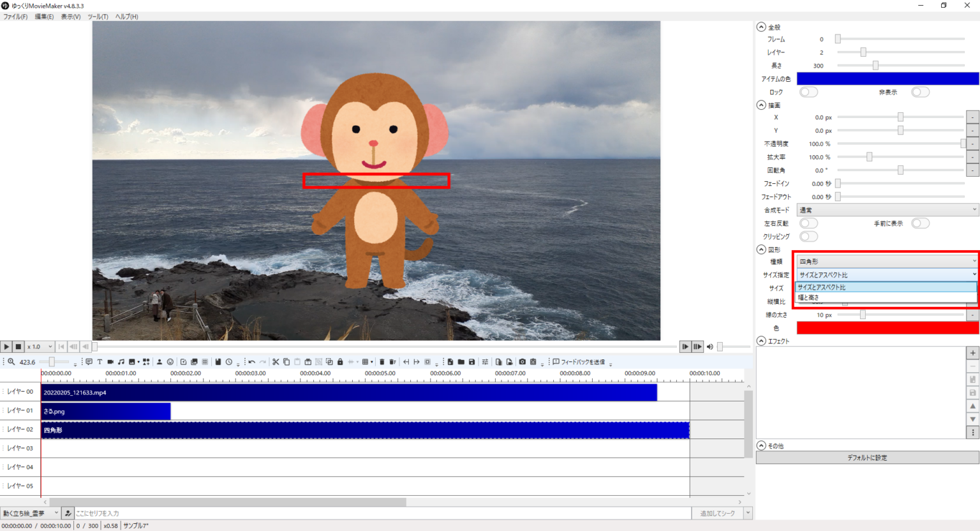Toggle the ロック switch
Viewport: 980px width, 531px height.
tap(808, 92)
